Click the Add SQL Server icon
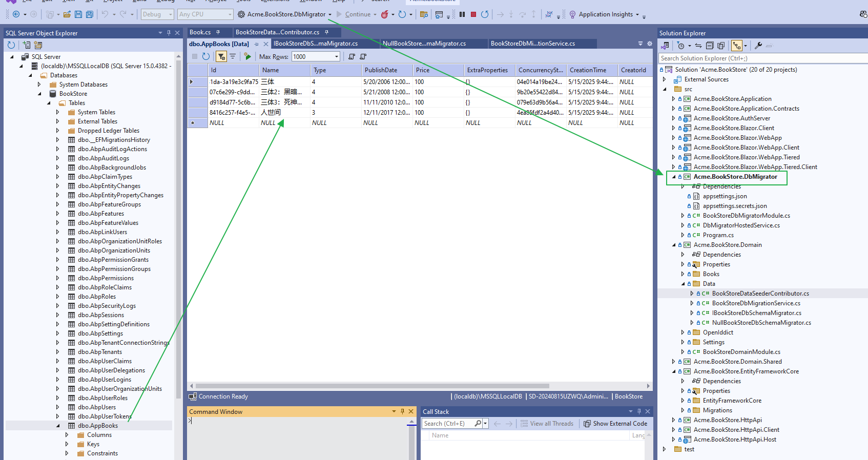 [x=27, y=45]
